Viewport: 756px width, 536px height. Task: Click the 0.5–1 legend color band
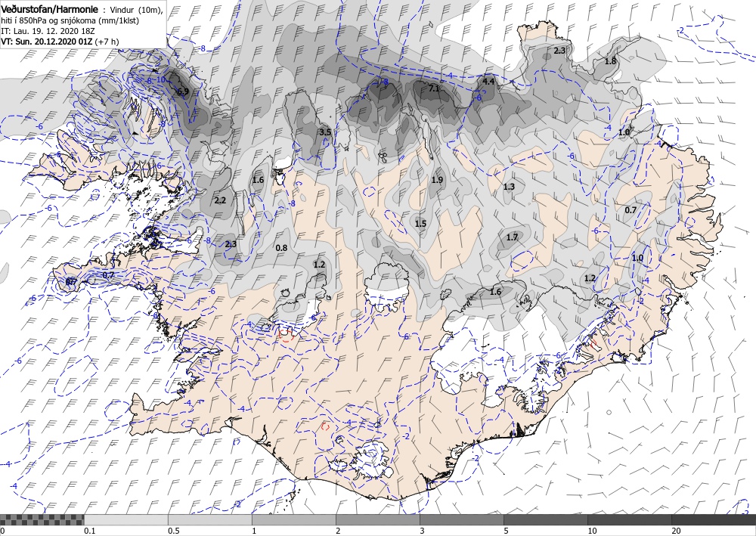(x=209, y=519)
